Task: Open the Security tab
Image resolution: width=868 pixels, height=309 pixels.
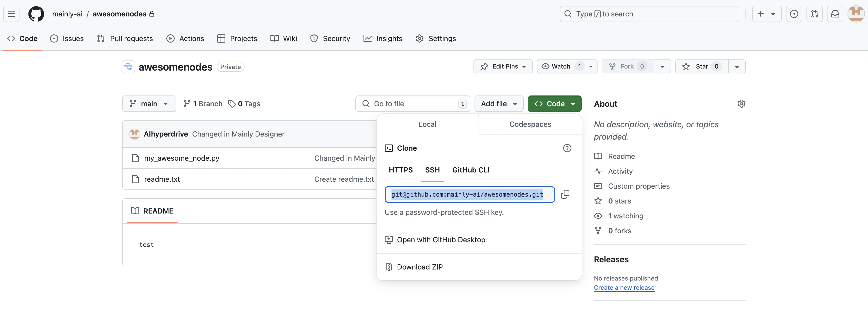Action: 330,38
